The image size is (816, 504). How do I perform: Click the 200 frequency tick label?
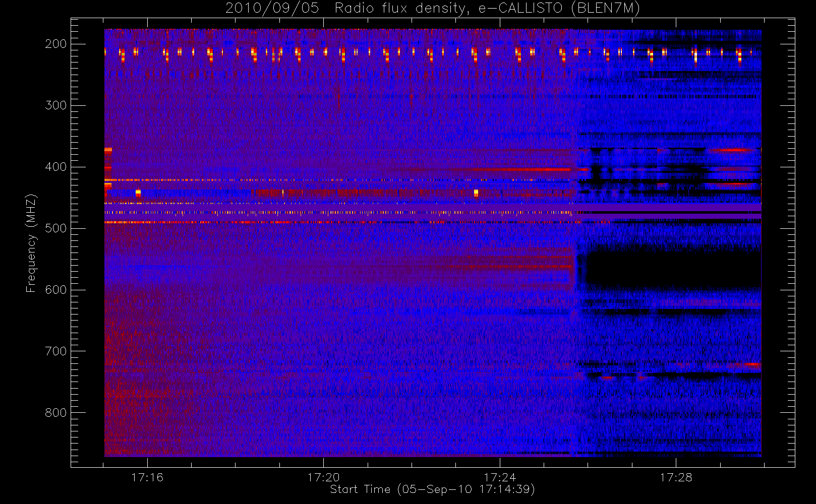click(x=56, y=44)
